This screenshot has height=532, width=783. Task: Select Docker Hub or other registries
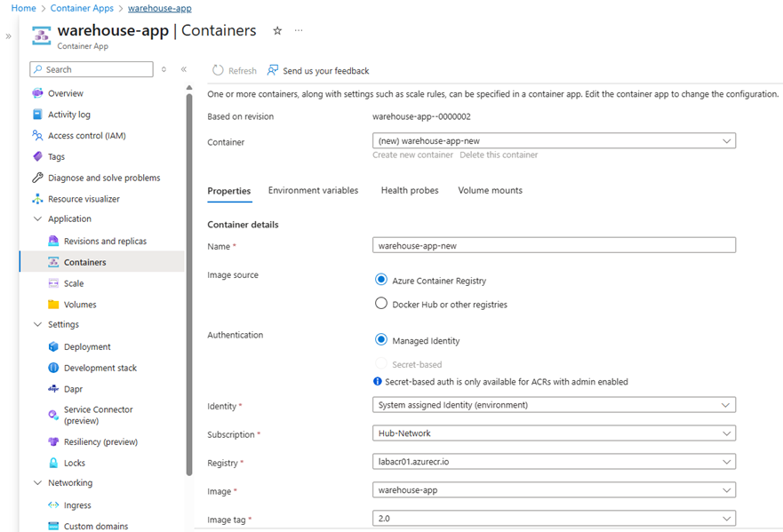point(381,303)
